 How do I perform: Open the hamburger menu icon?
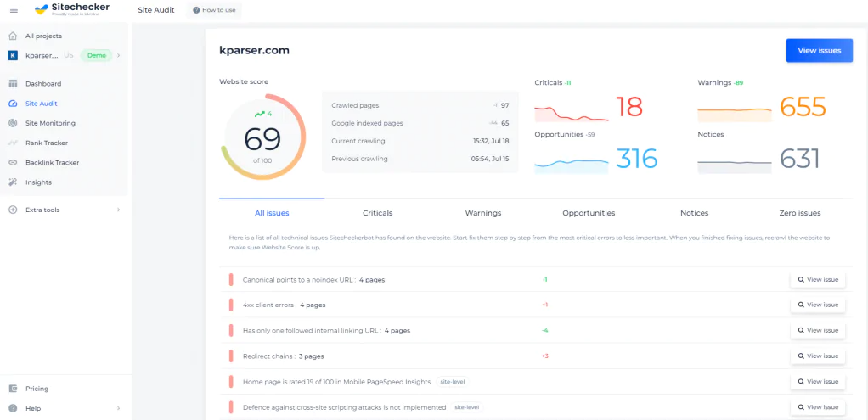(x=13, y=10)
